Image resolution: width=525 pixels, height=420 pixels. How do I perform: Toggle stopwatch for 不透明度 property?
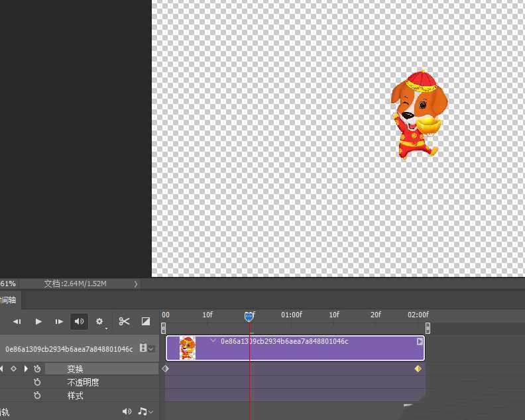[37, 382]
